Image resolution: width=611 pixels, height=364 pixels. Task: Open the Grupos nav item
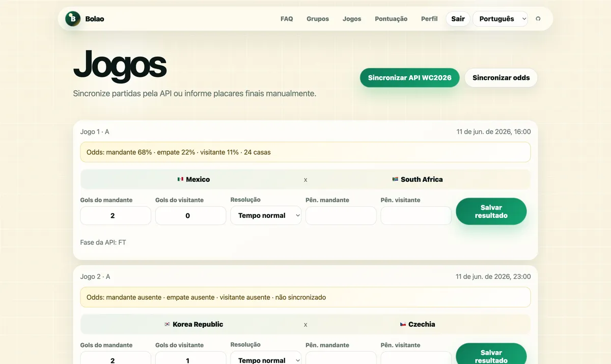[318, 19]
